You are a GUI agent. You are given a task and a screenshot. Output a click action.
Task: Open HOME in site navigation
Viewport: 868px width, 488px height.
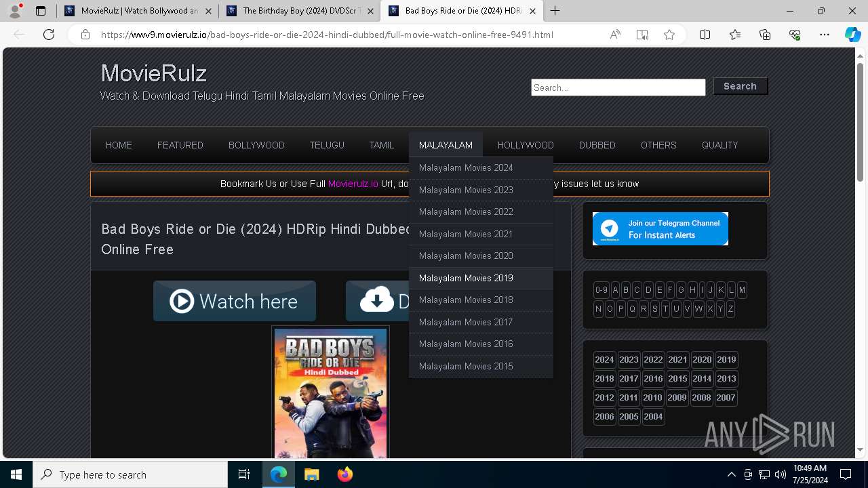click(x=119, y=145)
